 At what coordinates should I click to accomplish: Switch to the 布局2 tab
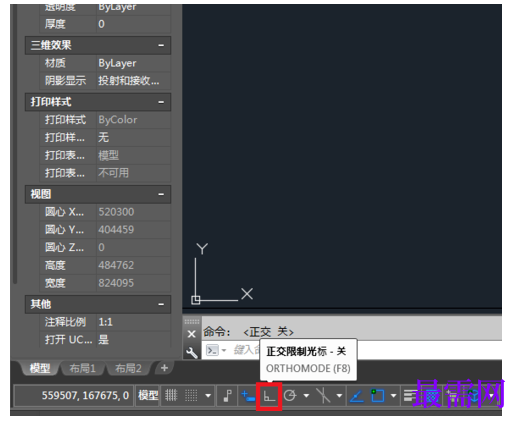point(128,368)
